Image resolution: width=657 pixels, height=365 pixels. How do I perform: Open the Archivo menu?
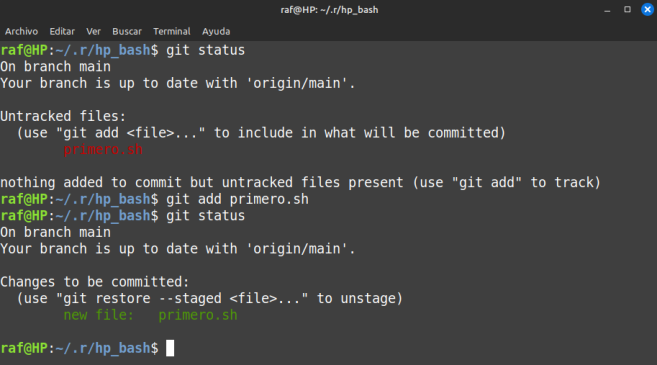click(21, 31)
